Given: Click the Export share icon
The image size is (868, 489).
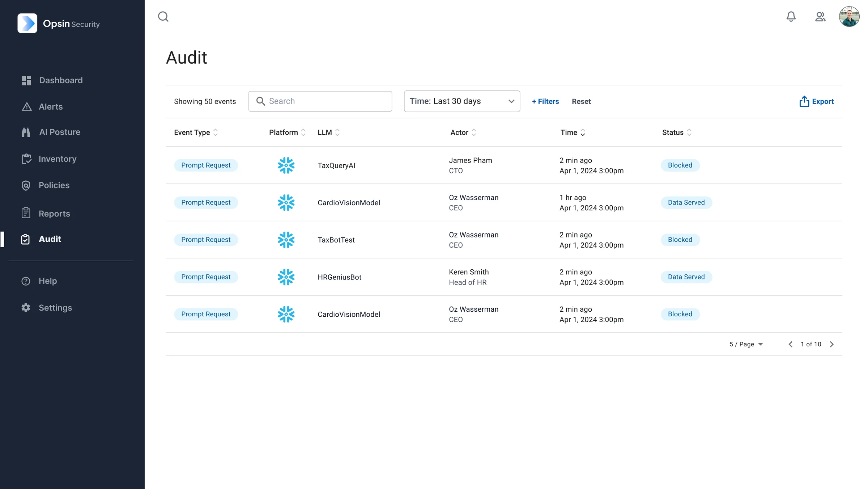Looking at the screenshot, I should pos(804,101).
